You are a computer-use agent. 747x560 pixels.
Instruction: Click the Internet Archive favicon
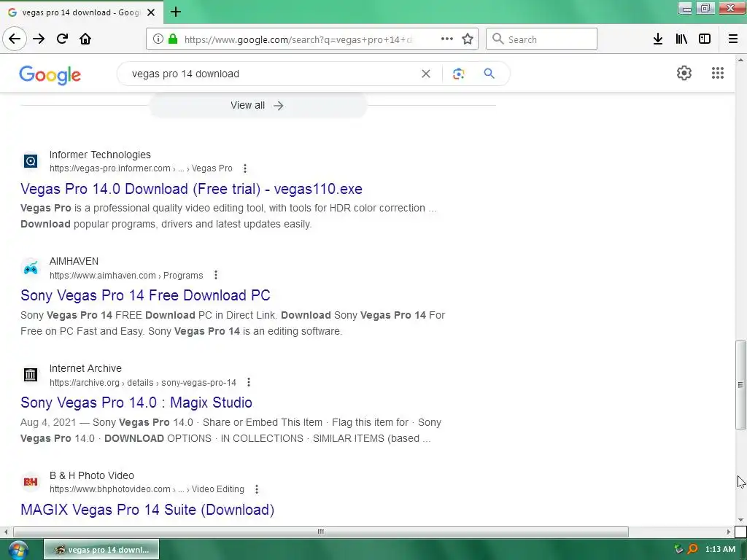click(31, 375)
